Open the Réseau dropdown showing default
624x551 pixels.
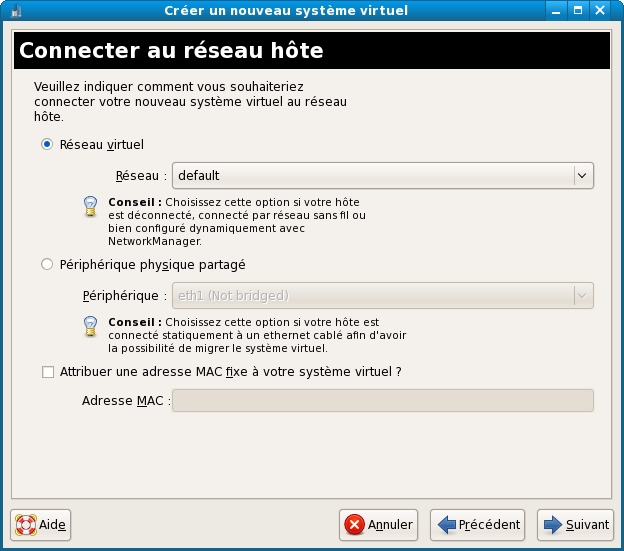tap(383, 175)
